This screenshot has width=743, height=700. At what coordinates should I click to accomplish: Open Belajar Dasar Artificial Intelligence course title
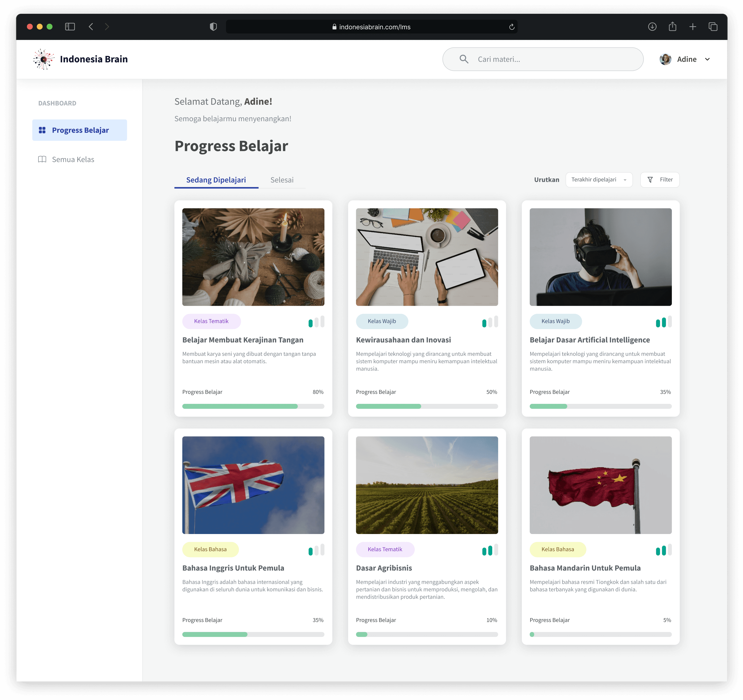(589, 340)
